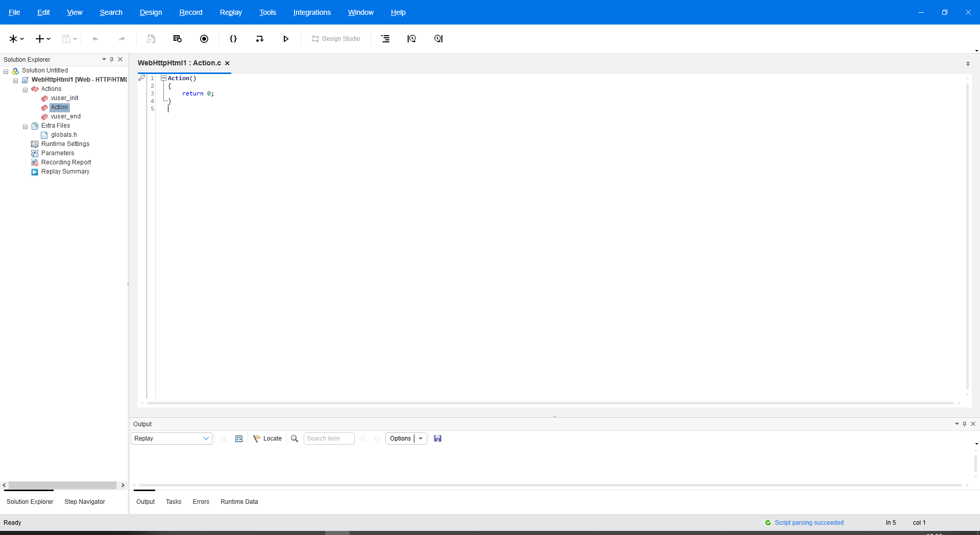
Task: Click the magnifier icon with bar on right
Action: pyautogui.click(x=438, y=39)
